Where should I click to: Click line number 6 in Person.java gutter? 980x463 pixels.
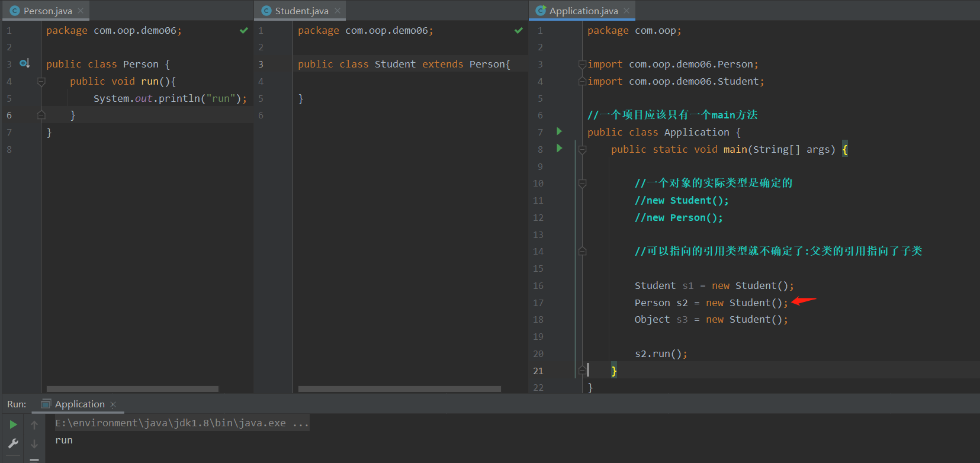click(9, 115)
